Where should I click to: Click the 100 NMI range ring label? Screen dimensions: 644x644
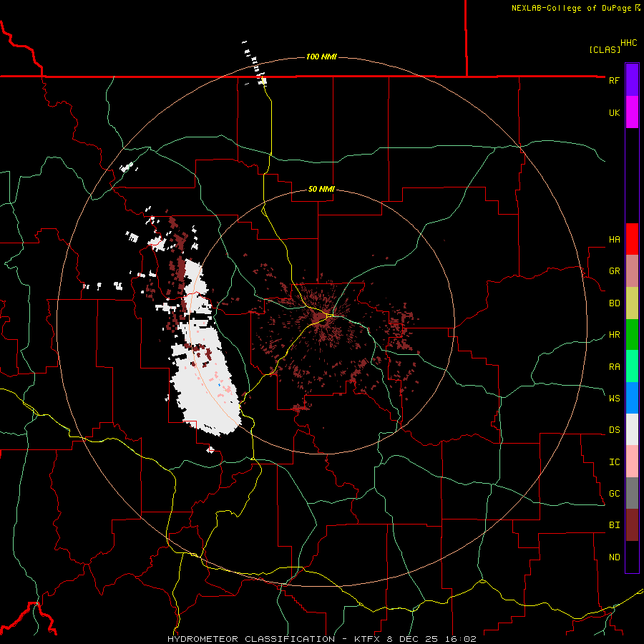pos(321,57)
